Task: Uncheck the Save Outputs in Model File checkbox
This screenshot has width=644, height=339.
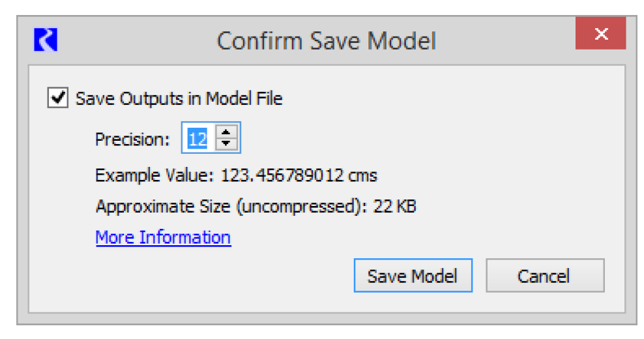Action: 59,98
